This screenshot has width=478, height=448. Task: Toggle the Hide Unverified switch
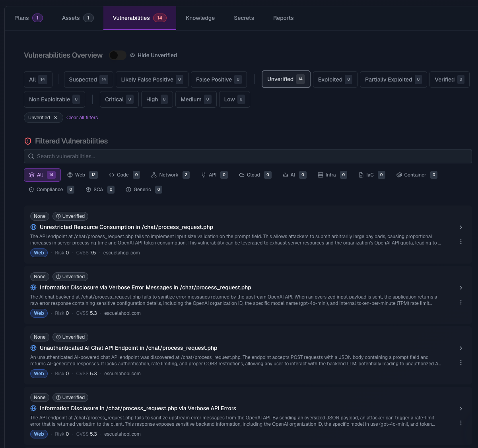click(x=118, y=55)
